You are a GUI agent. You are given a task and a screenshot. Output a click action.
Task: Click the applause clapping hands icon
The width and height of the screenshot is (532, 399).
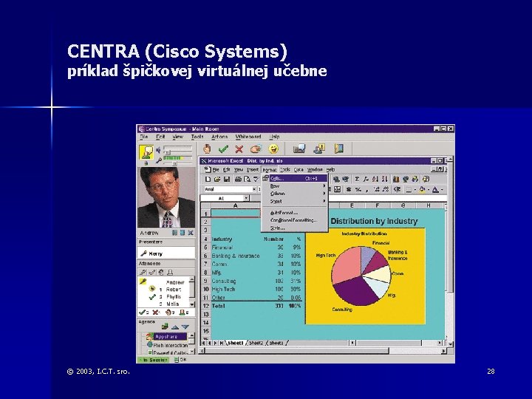pyautogui.click(x=256, y=149)
